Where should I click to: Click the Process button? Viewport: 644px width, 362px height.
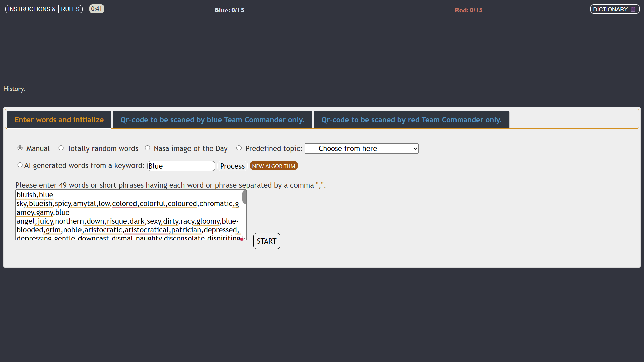[232, 166]
